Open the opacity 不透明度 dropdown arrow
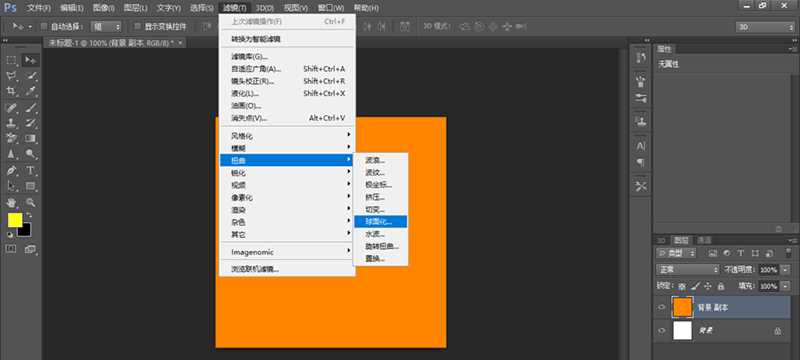Screen dimensions: 800x360 (x=785, y=269)
